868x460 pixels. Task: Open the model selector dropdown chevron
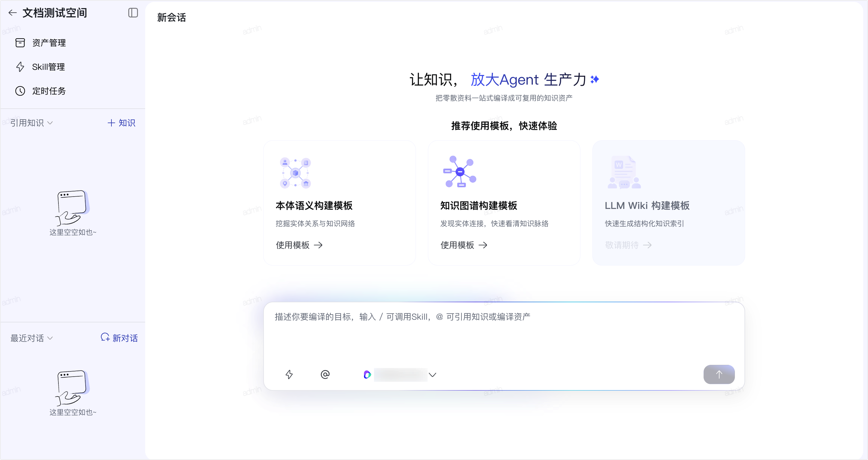click(x=432, y=375)
